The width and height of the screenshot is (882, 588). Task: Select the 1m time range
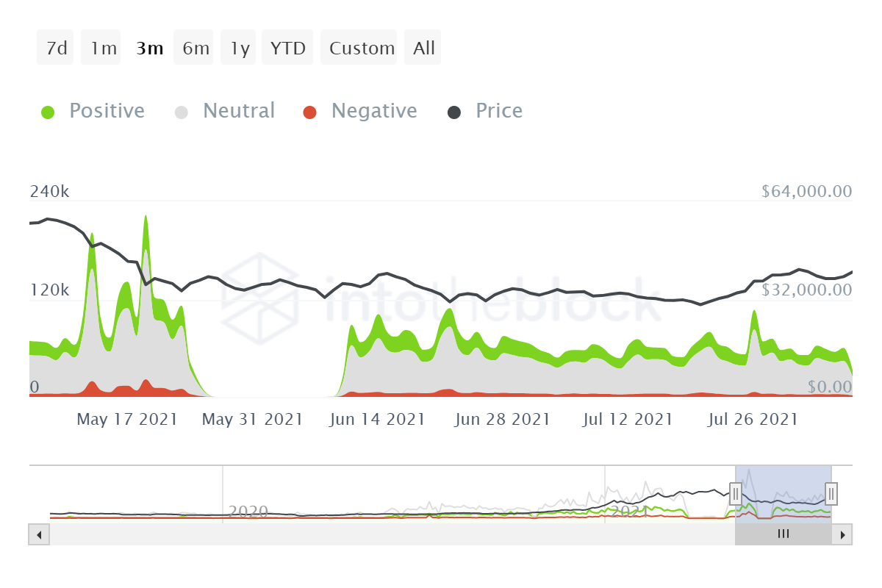[x=103, y=49]
